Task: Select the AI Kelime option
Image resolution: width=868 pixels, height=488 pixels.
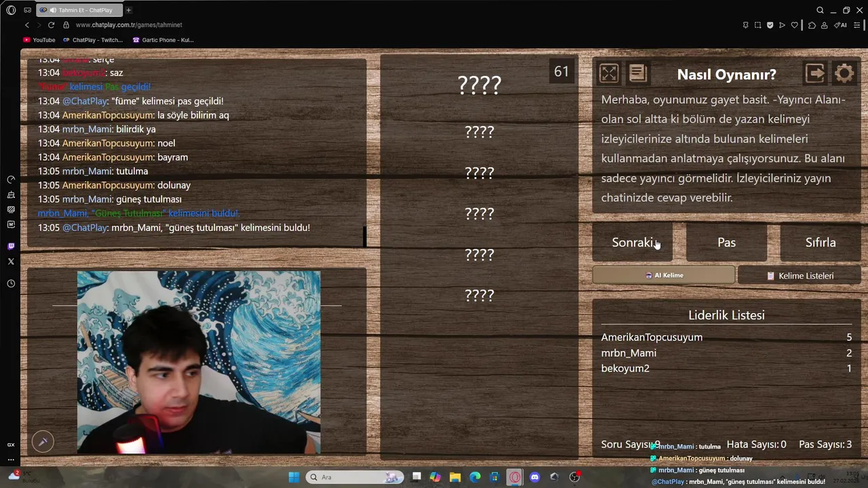Action: coord(663,275)
